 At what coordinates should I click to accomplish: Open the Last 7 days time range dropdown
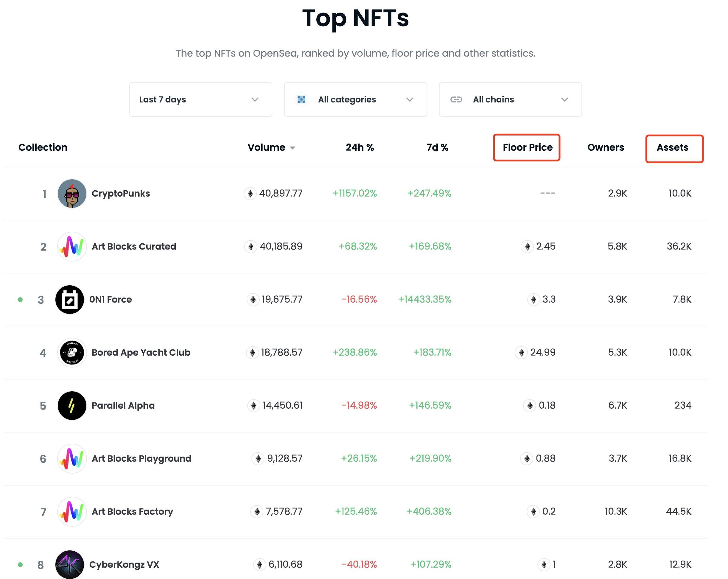pos(200,99)
